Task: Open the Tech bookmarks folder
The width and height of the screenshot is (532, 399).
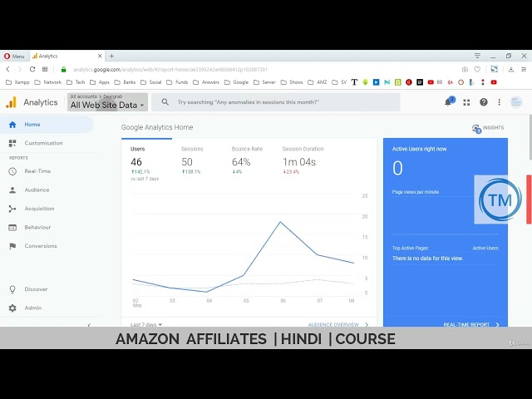Action: 76,82
